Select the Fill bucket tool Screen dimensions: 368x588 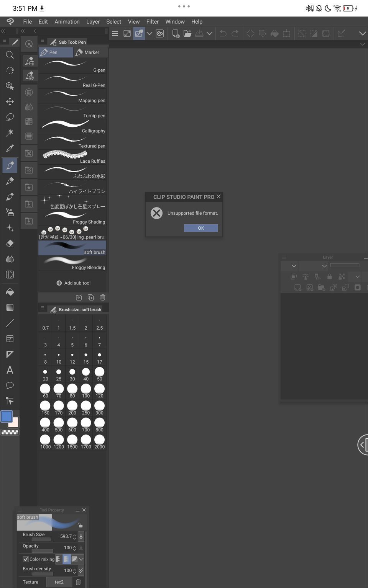(x=10, y=292)
